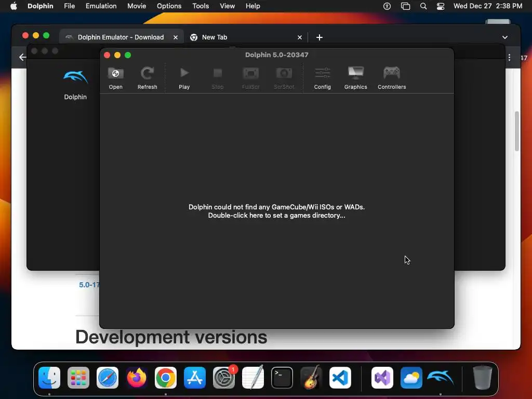The width and height of the screenshot is (532, 399).
Task: Close the New Tab browser tab
Action: [300, 37]
